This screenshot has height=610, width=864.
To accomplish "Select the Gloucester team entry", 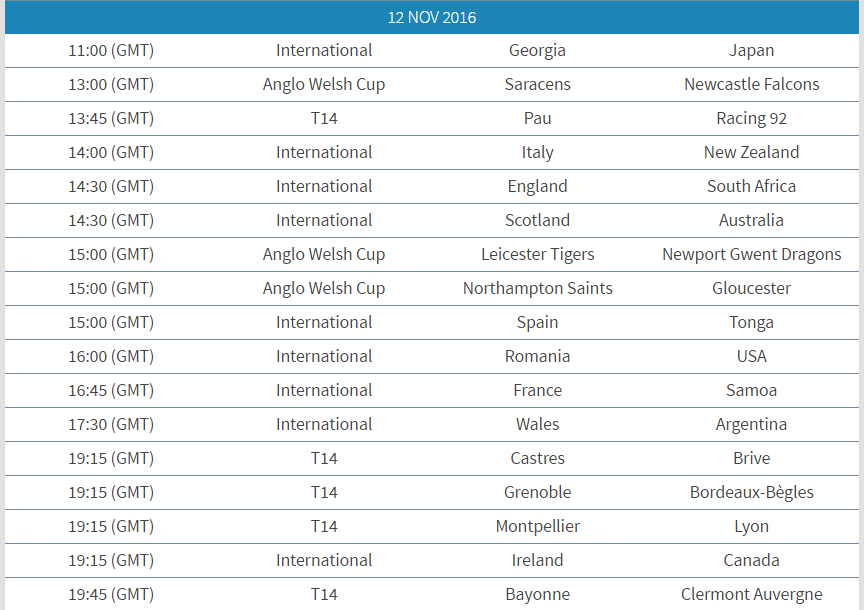I will click(751, 288).
